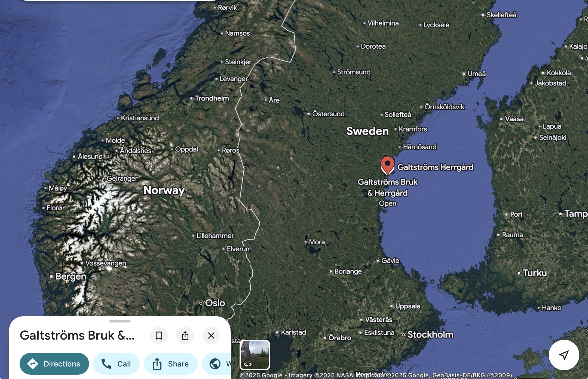Image resolution: width=588 pixels, height=379 pixels.
Task: Click the Directions button
Action: click(x=54, y=364)
